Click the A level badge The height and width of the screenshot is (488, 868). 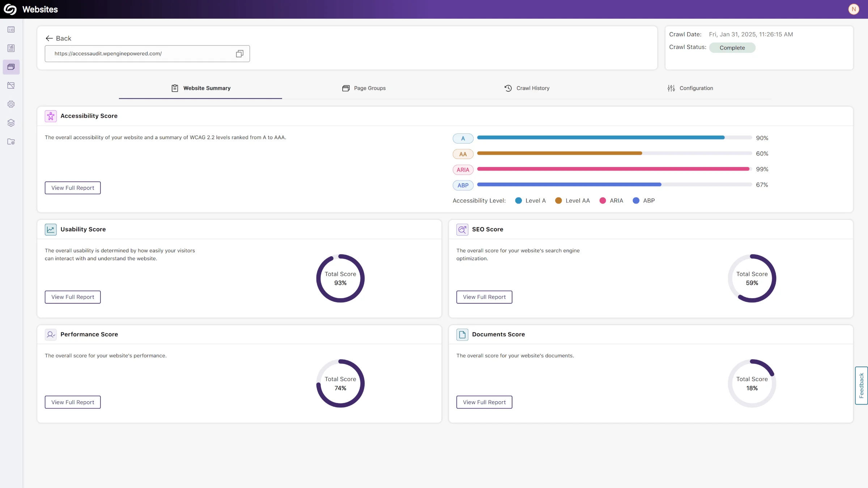click(x=463, y=138)
